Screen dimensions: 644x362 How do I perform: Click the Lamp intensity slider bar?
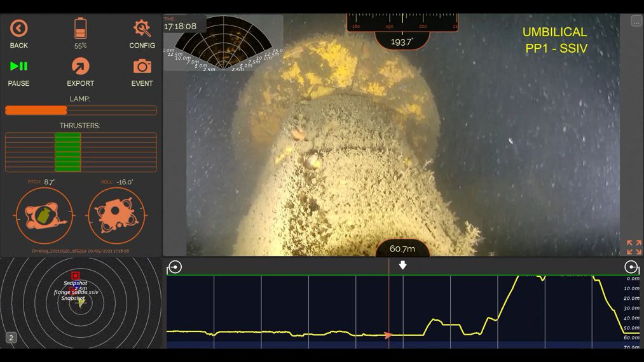[x=81, y=111]
